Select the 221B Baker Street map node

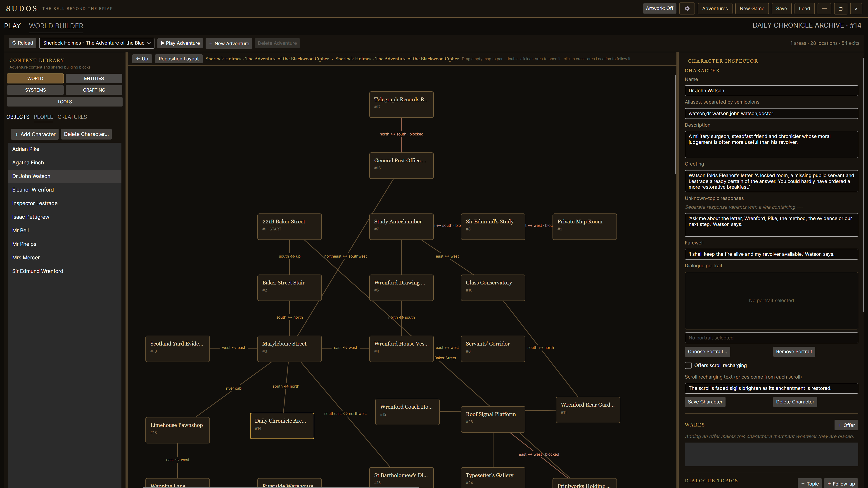(x=289, y=227)
